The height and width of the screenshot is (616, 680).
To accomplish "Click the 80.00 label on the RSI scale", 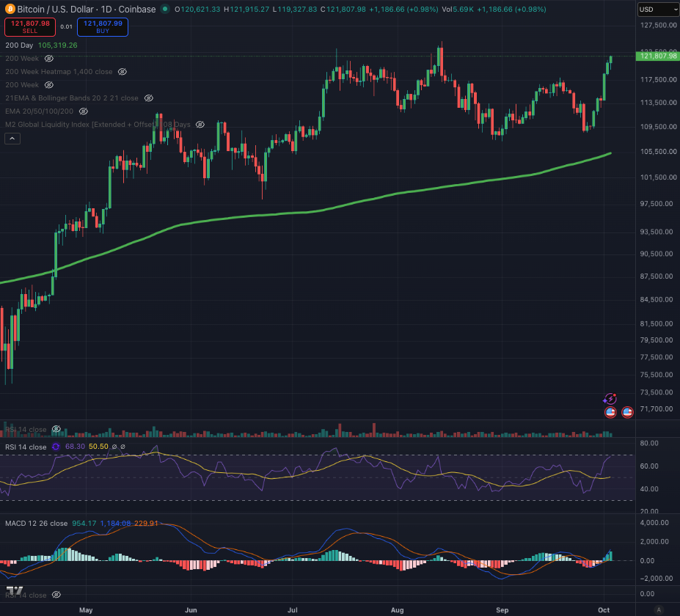I will pyautogui.click(x=649, y=443).
